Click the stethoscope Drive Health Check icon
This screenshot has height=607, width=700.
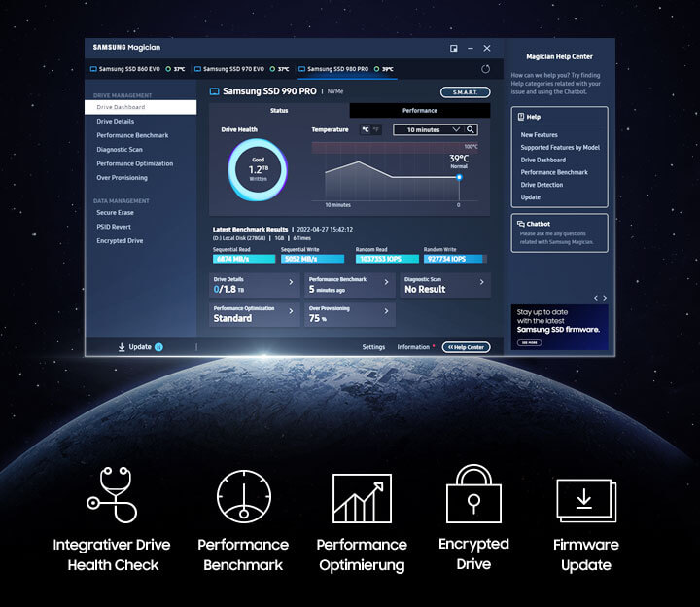coord(113,496)
